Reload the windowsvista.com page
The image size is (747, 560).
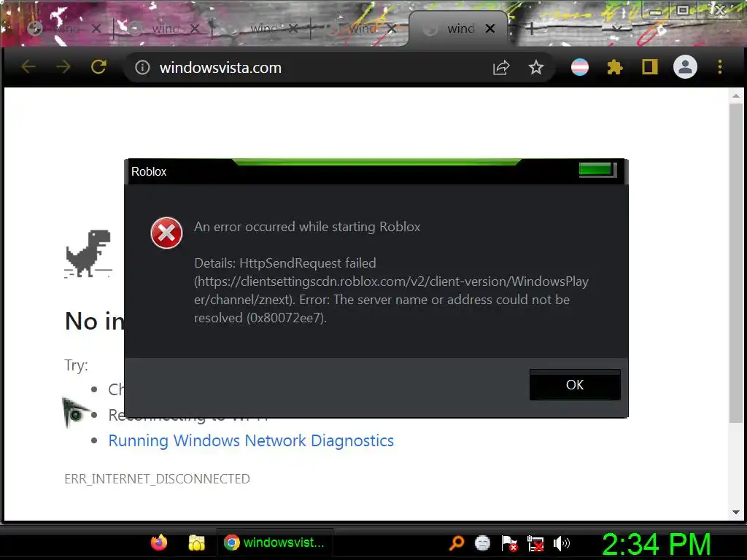point(98,67)
